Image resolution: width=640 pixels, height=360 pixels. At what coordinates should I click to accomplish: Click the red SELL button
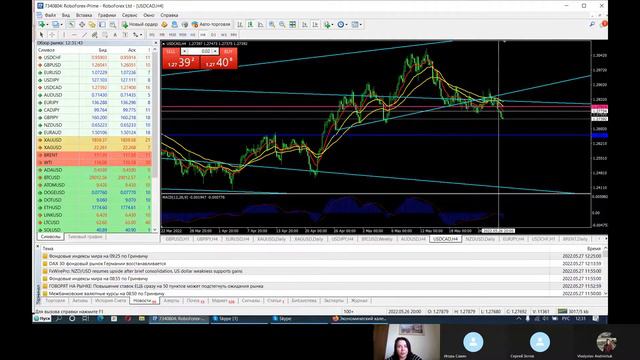pos(181,58)
